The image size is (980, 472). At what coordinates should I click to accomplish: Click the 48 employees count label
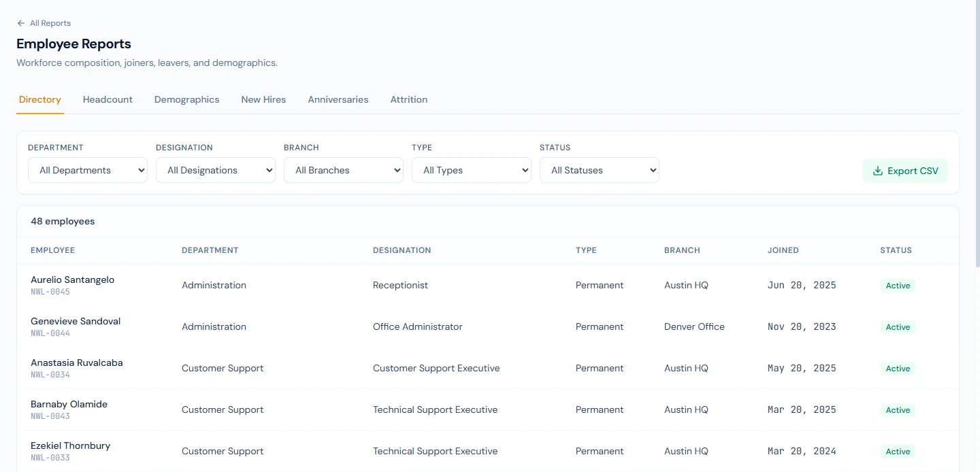pyautogui.click(x=63, y=221)
